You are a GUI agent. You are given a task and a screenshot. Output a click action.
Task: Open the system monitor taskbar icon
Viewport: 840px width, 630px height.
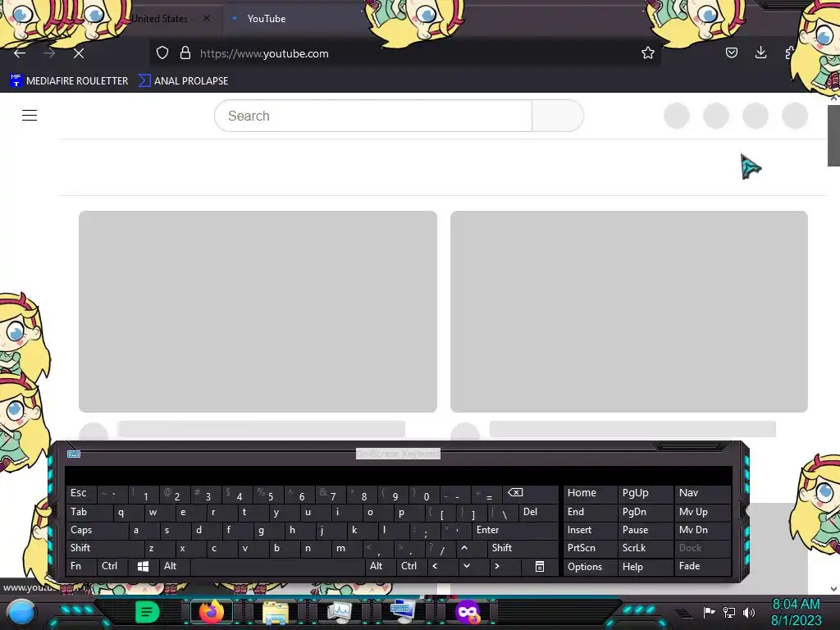click(x=339, y=612)
